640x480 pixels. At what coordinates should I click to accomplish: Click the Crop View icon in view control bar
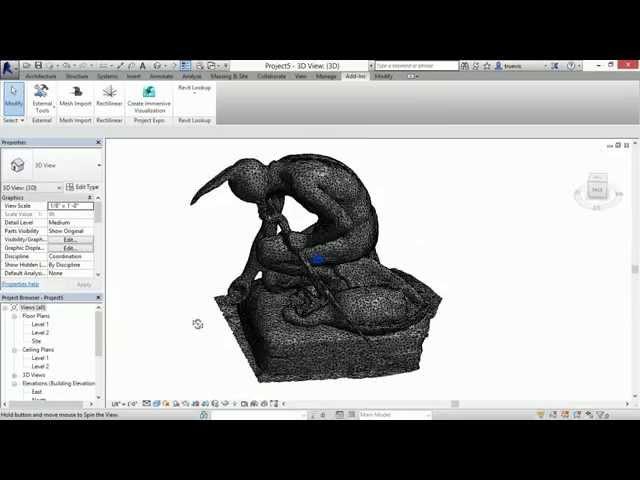[x=196, y=404]
